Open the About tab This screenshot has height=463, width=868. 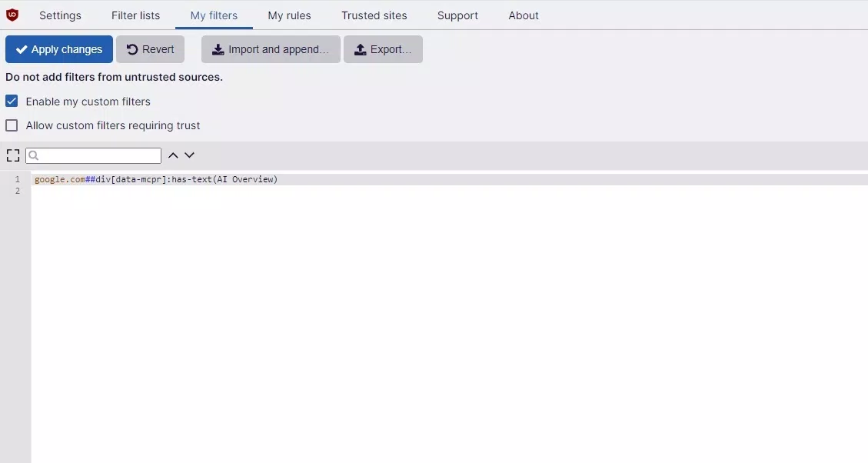click(524, 15)
